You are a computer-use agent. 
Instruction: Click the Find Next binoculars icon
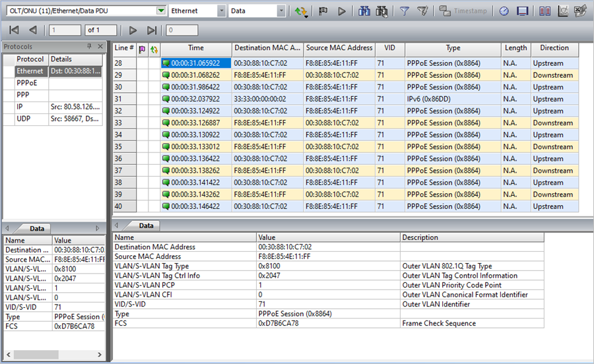pos(381,11)
